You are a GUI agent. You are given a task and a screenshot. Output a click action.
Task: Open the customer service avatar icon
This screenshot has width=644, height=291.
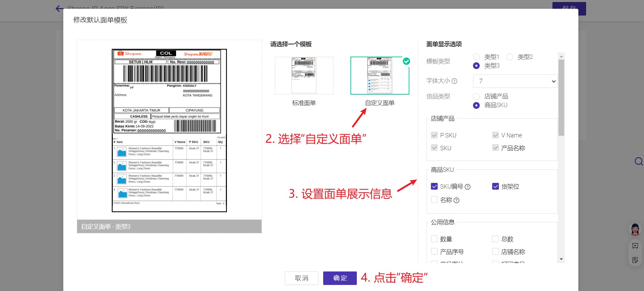635,229
